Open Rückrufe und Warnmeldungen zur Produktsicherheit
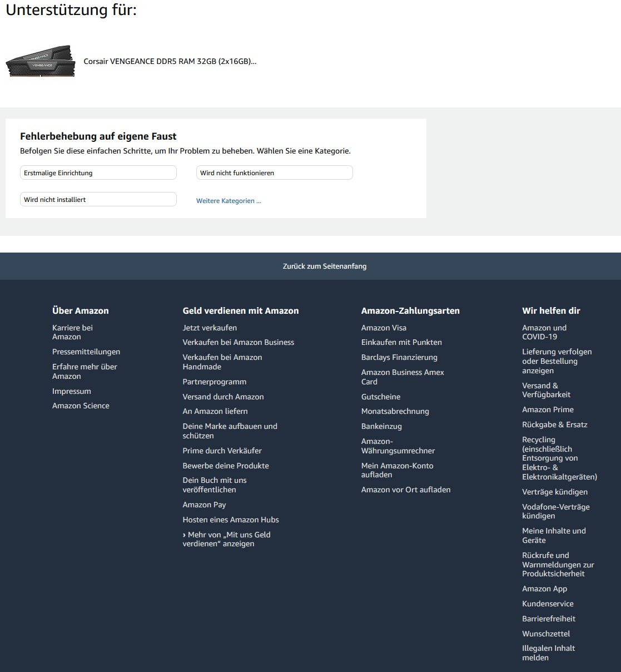621x672 pixels. pyautogui.click(x=558, y=565)
